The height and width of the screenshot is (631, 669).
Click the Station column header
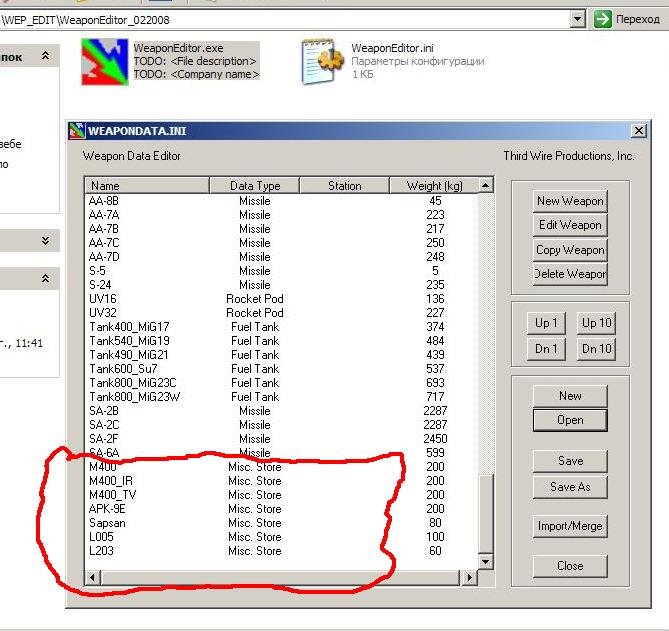(345, 186)
